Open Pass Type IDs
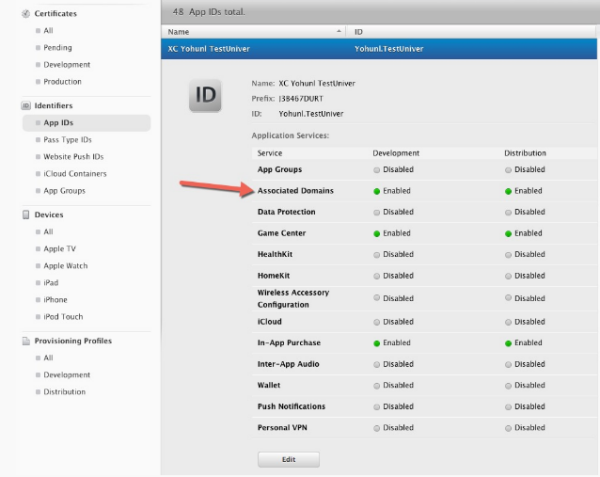Viewport: 600px width, 477px height. pos(68,140)
